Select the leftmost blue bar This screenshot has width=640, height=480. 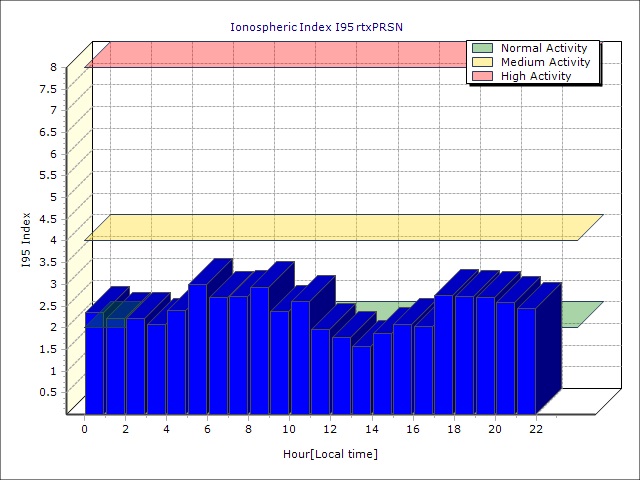click(94, 365)
